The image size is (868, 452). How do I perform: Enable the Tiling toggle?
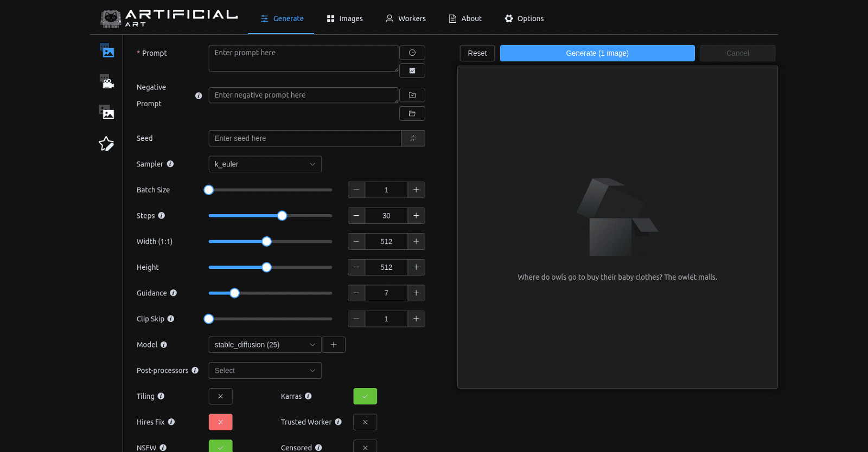(220, 396)
